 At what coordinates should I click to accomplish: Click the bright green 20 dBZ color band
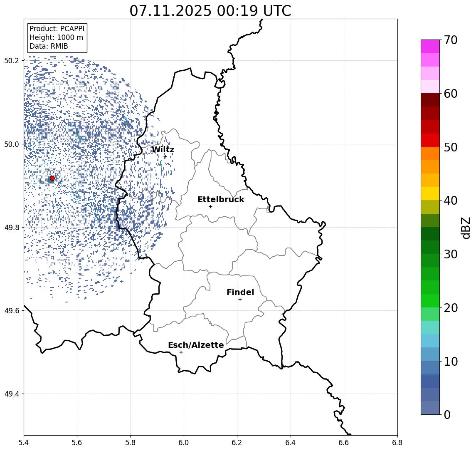tap(430, 301)
